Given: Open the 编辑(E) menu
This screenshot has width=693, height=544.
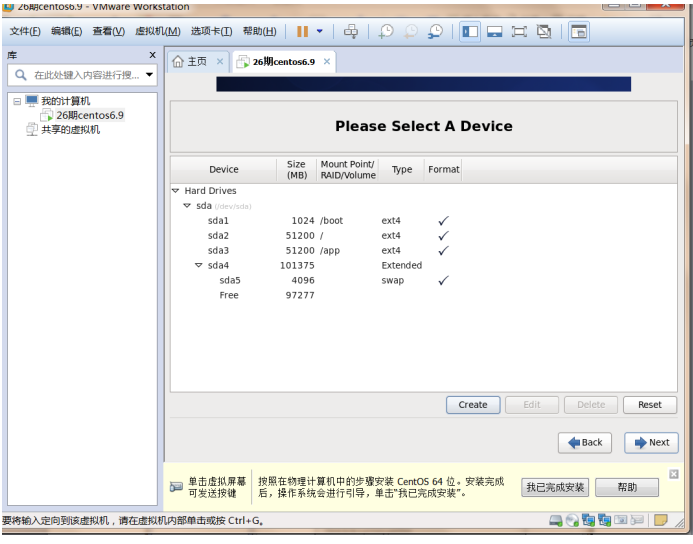Looking at the screenshot, I should click(66, 31).
